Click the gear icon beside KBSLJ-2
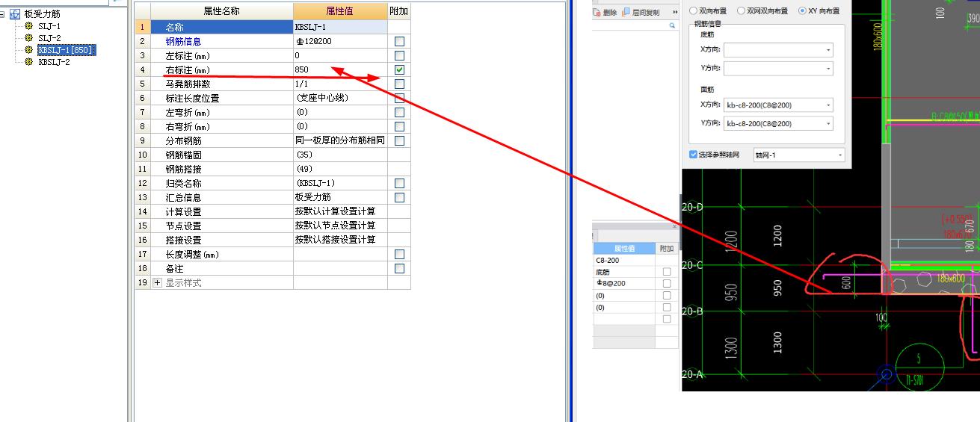 (29, 62)
